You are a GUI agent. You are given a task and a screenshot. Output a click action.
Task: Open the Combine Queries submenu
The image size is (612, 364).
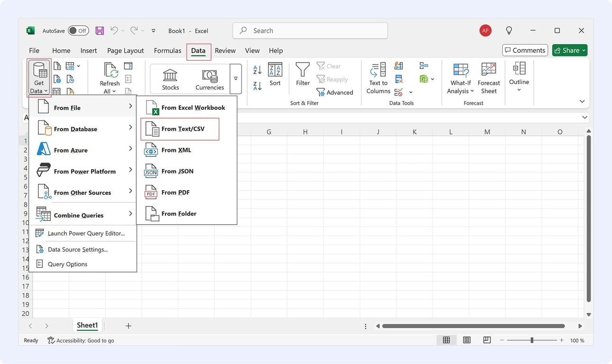tap(83, 215)
